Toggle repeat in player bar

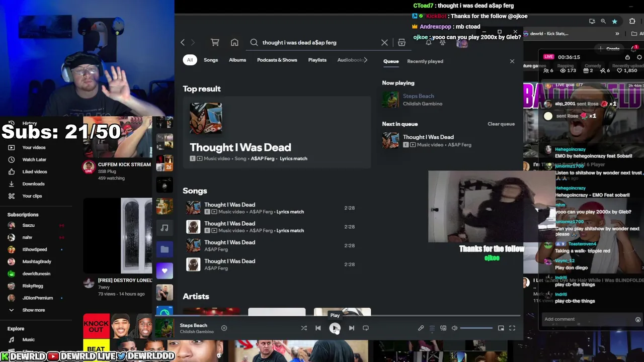point(366,328)
